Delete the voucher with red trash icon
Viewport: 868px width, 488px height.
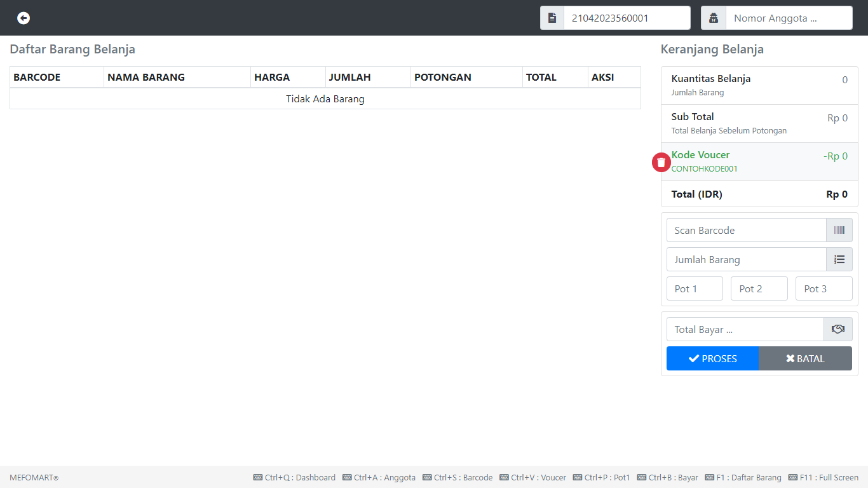(661, 163)
